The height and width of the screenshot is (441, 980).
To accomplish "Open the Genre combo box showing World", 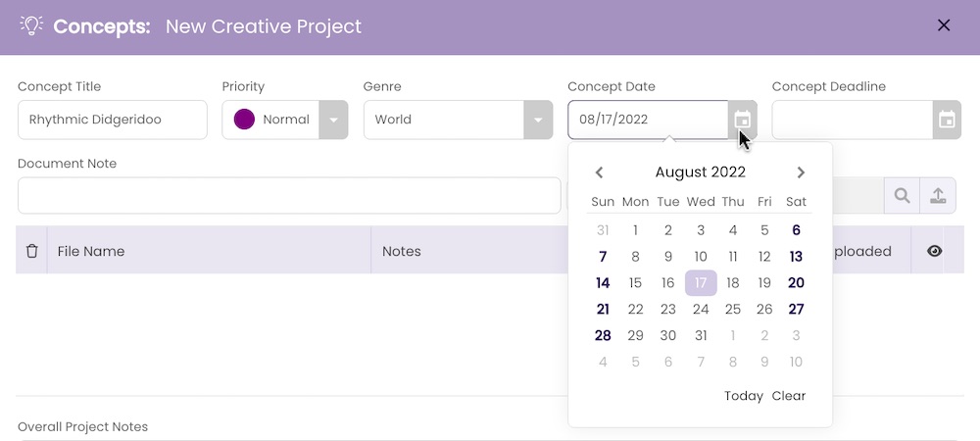I will (x=458, y=120).
